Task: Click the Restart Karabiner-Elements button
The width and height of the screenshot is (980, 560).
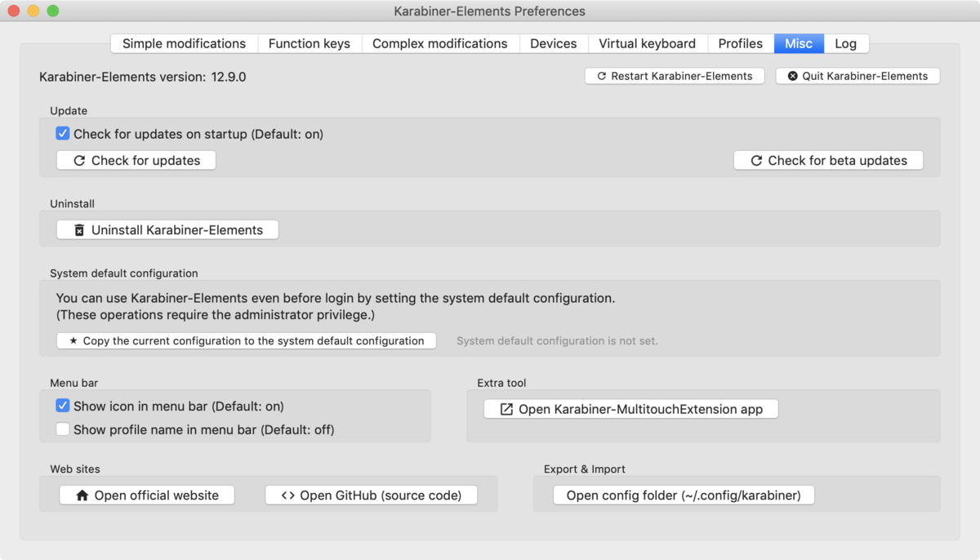Action: (x=675, y=76)
